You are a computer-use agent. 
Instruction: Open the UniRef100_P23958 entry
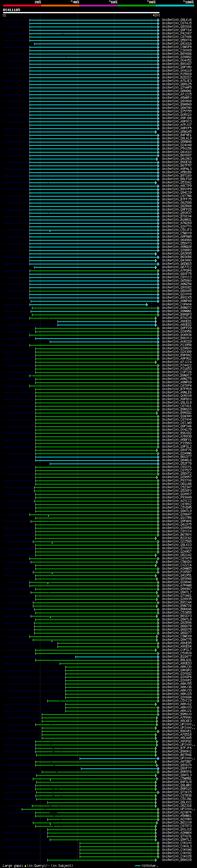[x=177, y=345]
